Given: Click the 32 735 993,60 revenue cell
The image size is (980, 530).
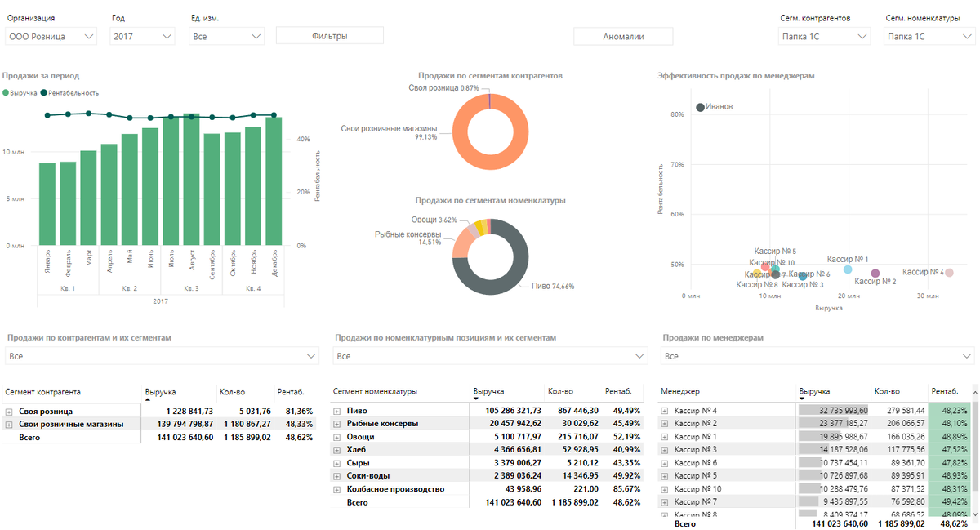Looking at the screenshot, I should [x=832, y=411].
